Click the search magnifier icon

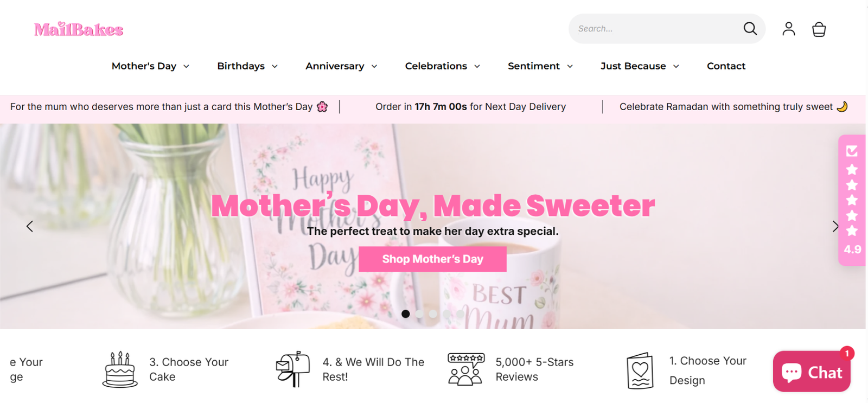click(x=750, y=29)
